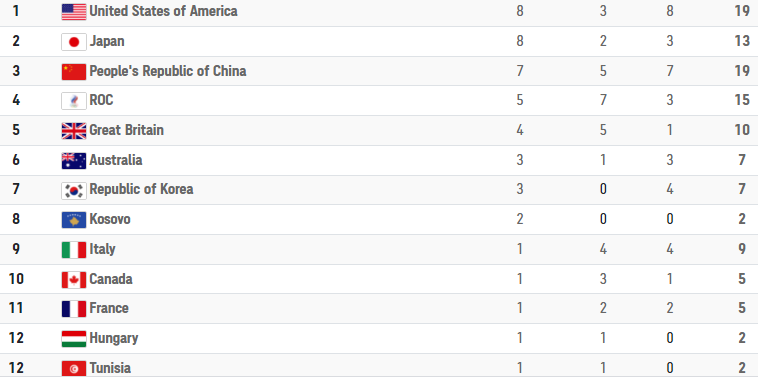
Task: Click the Great Britain Union Jack icon
Action: pos(73,131)
